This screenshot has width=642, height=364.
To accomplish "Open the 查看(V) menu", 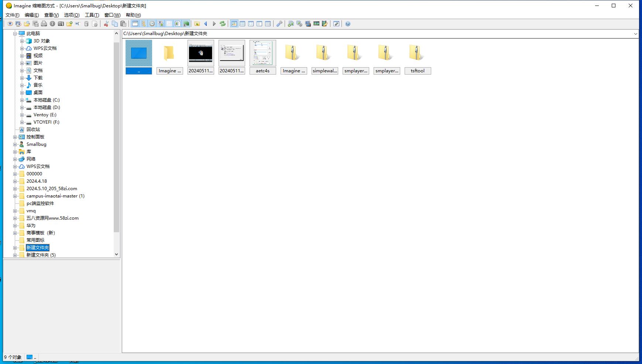I will (51, 15).
